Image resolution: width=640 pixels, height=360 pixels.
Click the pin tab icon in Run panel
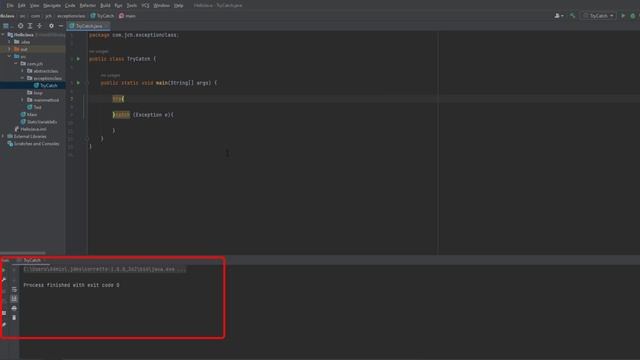pyautogui.click(x=4, y=325)
